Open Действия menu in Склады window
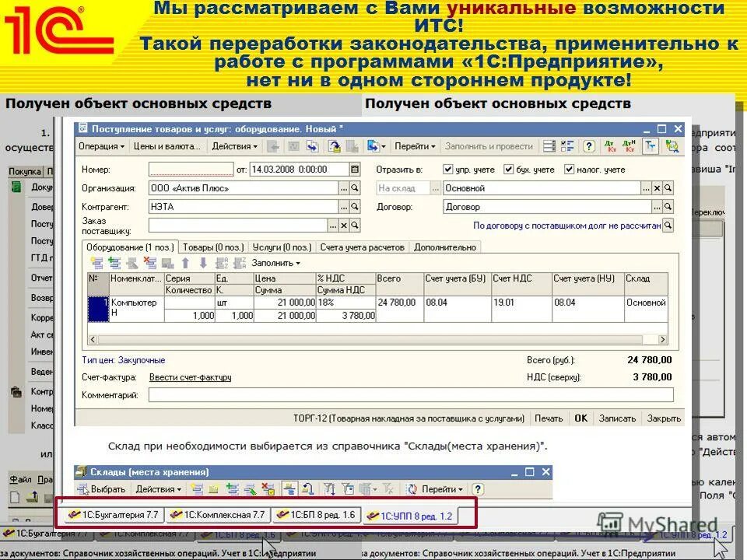747x560 pixels. pos(158,489)
